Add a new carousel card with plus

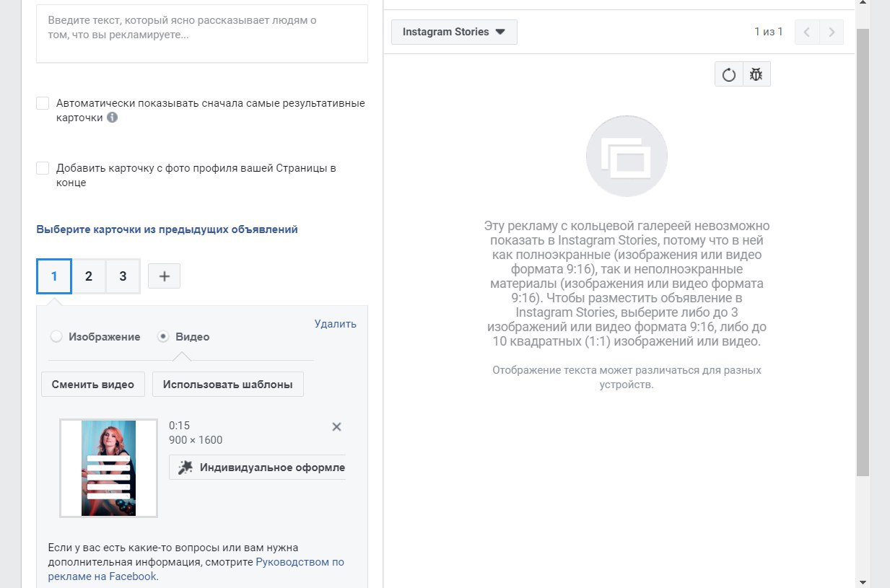pyautogui.click(x=164, y=276)
